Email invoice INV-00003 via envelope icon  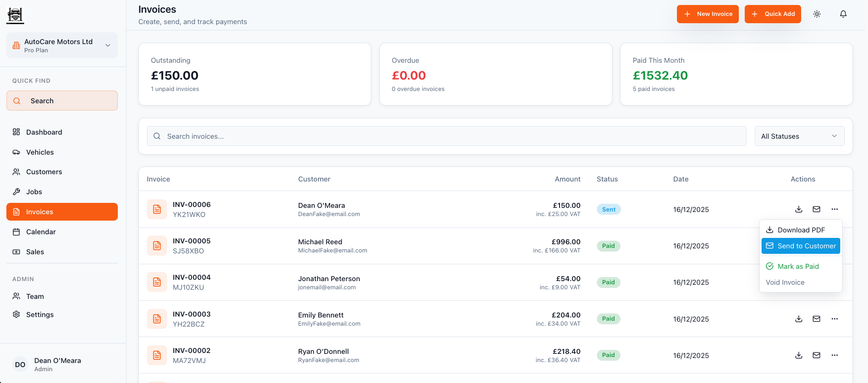[x=817, y=319]
